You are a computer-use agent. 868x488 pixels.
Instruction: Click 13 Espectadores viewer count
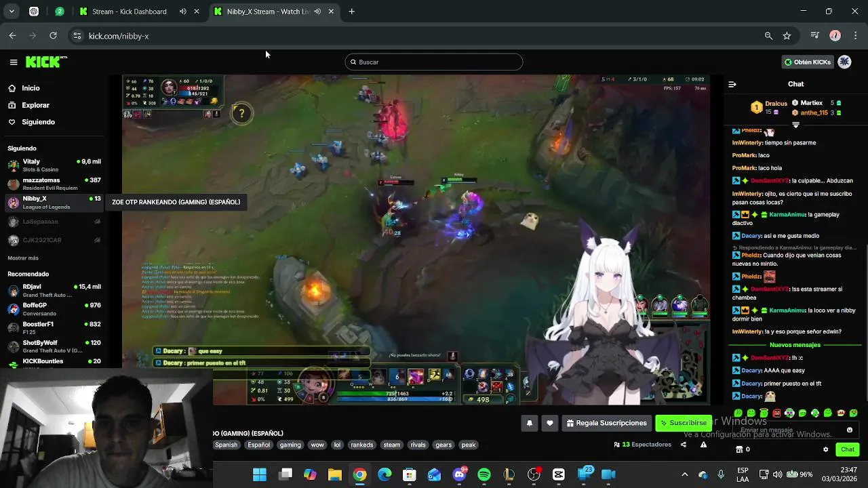tap(643, 445)
